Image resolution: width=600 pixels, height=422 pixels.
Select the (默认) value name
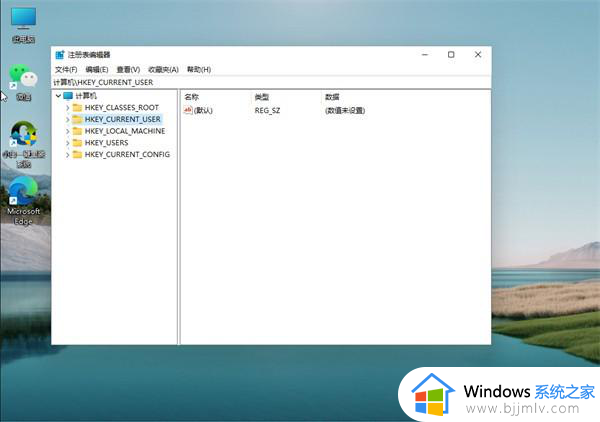pos(203,111)
